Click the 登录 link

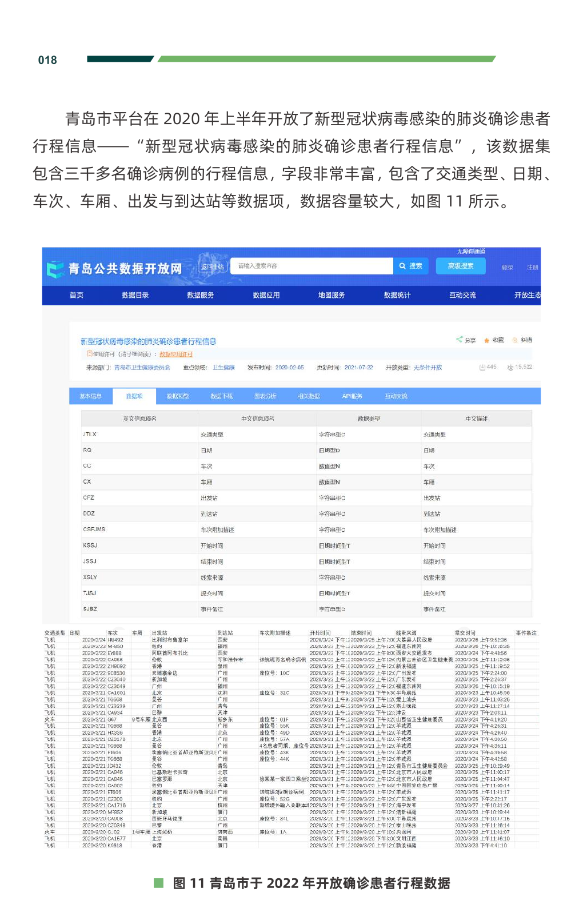tap(507, 268)
